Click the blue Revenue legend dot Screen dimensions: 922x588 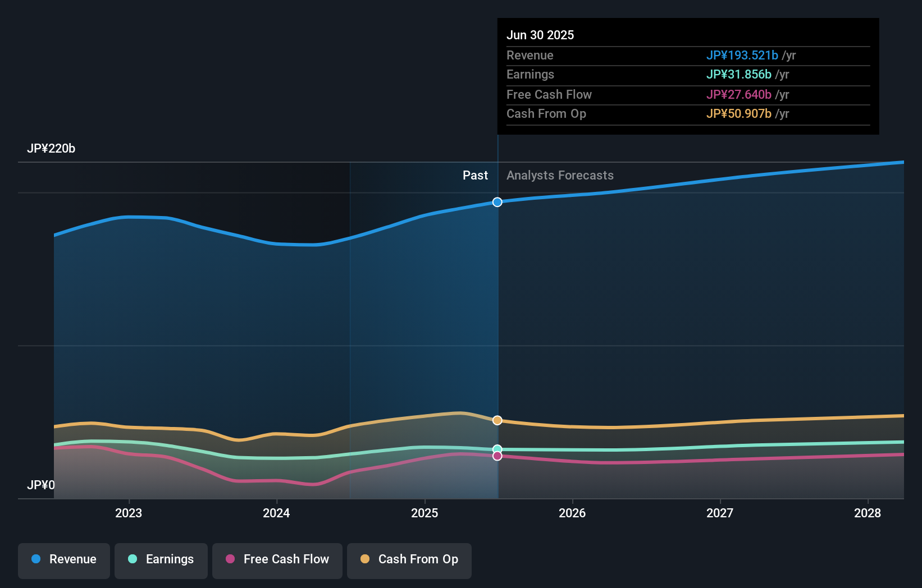35,559
